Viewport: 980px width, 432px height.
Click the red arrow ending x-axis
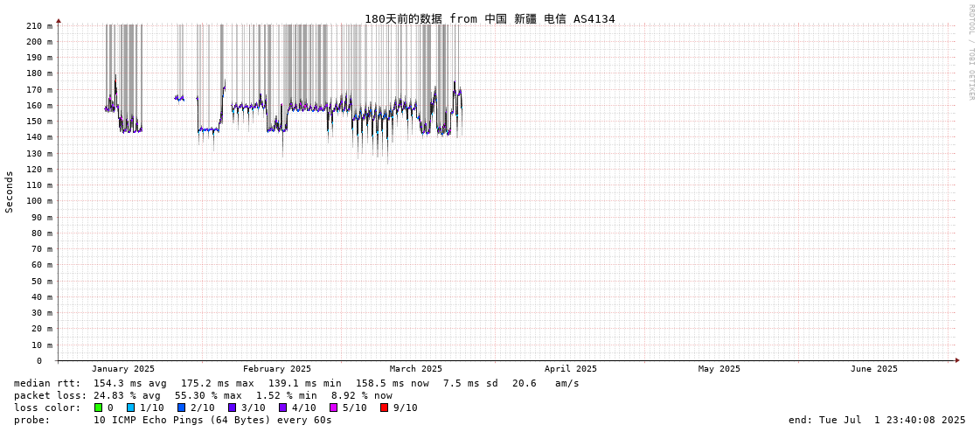(x=957, y=360)
